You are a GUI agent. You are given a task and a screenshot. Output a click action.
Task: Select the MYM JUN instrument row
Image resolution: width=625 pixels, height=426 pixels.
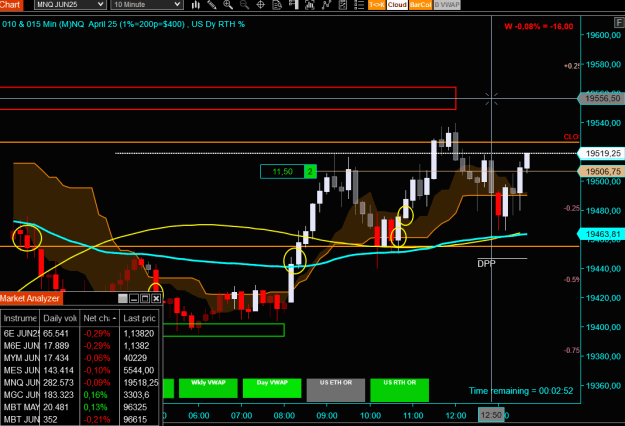pyautogui.click(x=81, y=358)
